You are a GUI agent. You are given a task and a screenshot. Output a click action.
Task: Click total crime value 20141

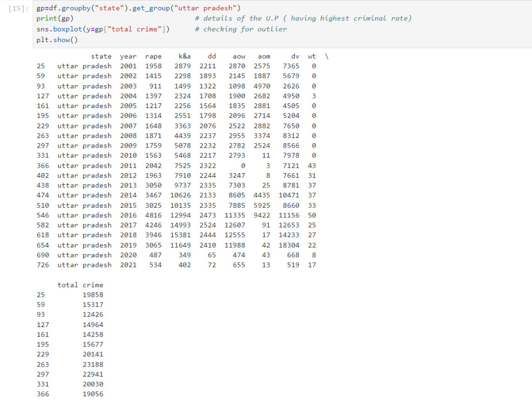point(93,354)
